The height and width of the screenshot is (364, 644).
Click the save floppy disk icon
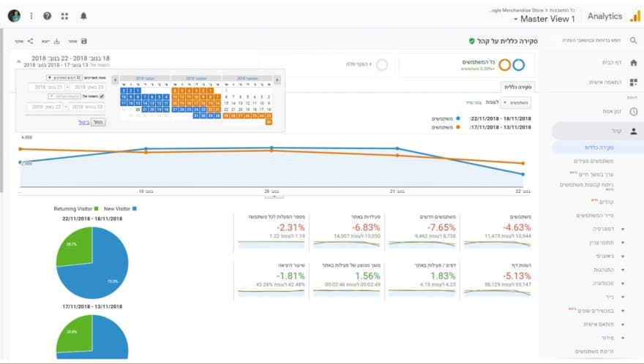click(84, 41)
